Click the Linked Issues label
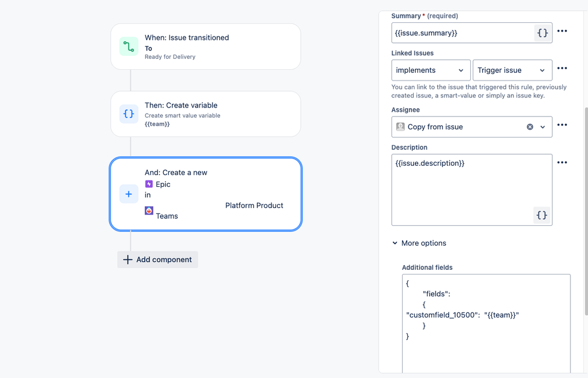 (413, 53)
